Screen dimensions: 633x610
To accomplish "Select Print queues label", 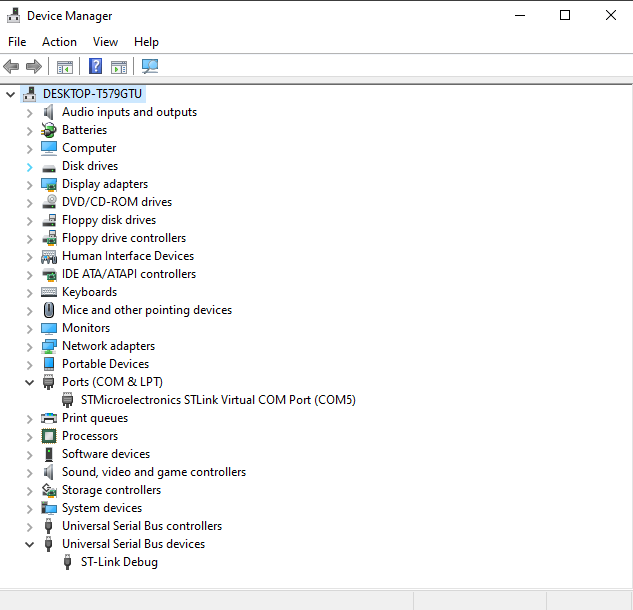I will click(95, 418).
